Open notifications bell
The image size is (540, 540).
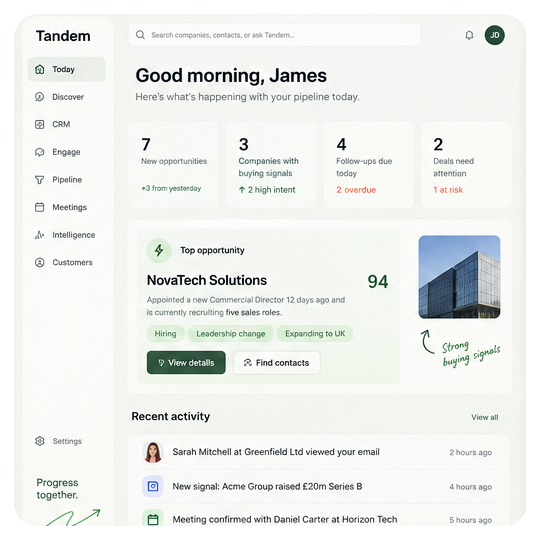click(x=469, y=35)
